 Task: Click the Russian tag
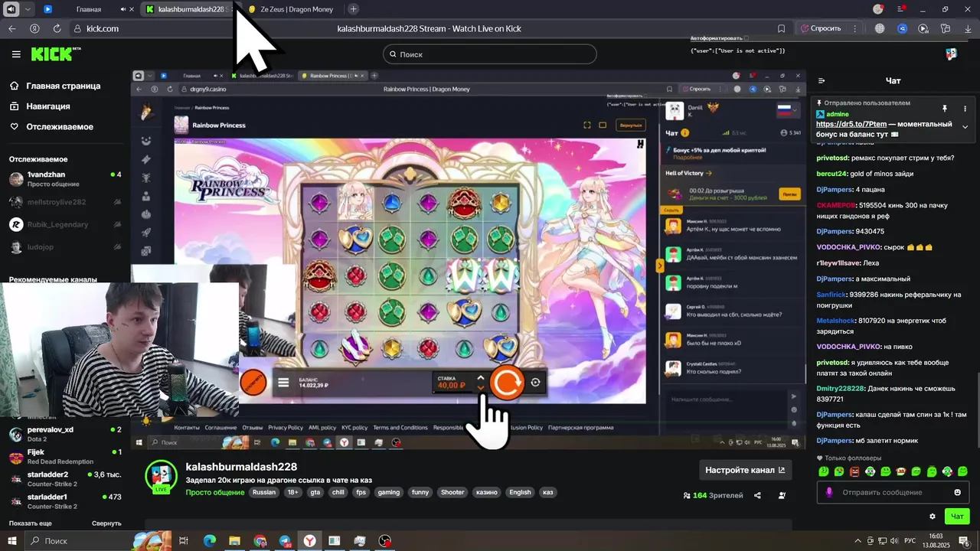(264, 492)
